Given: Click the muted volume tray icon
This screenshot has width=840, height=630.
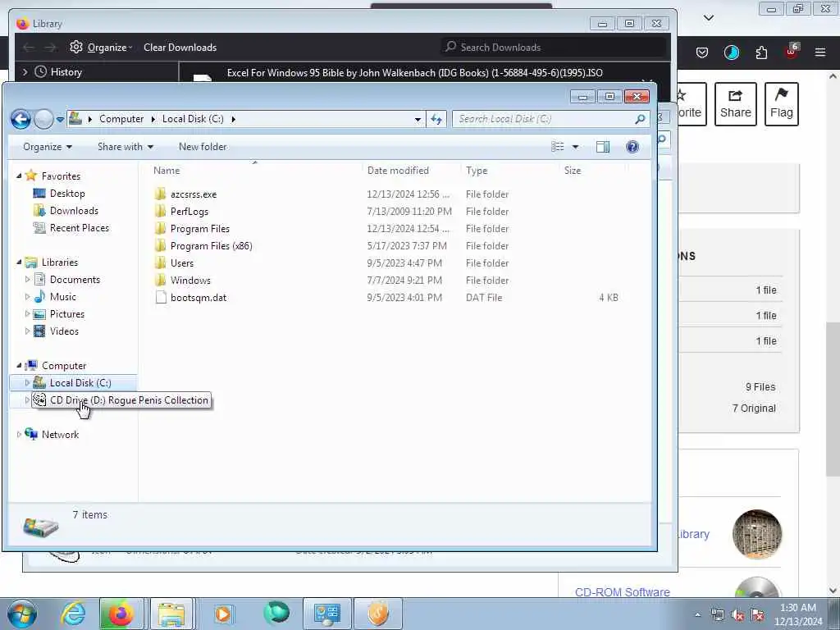Looking at the screenshot, I should coord(737,615).
